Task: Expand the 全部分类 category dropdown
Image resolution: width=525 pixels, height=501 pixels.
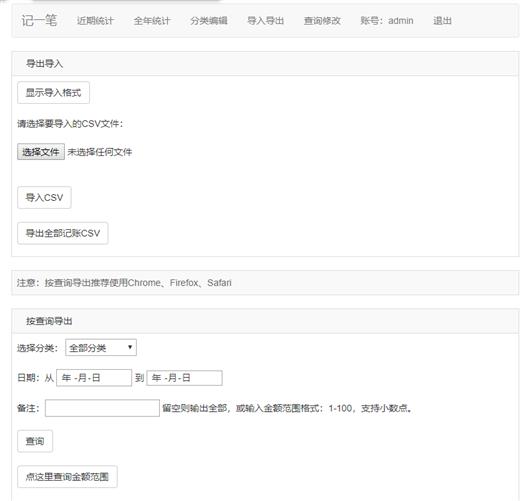Action: [101, 348]
